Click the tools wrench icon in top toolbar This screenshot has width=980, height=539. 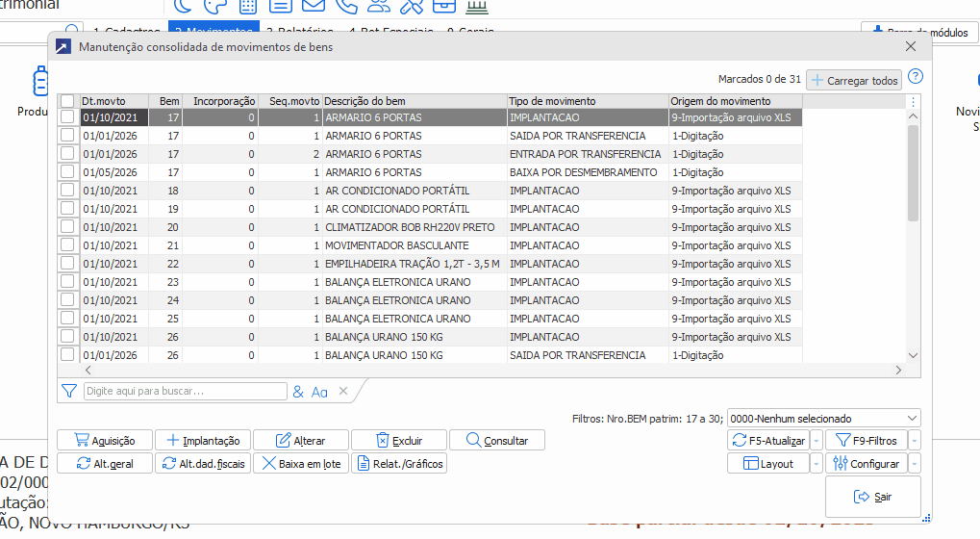[412, 6]
